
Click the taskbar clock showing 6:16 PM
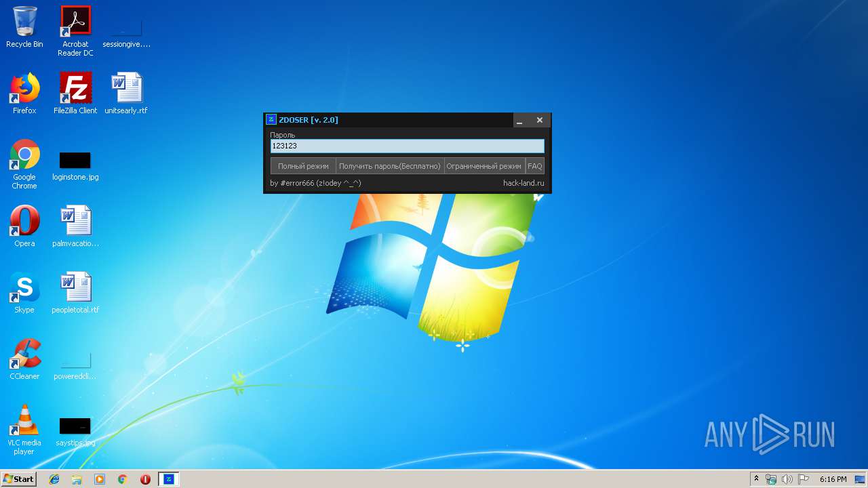click(x=833, y=479)
